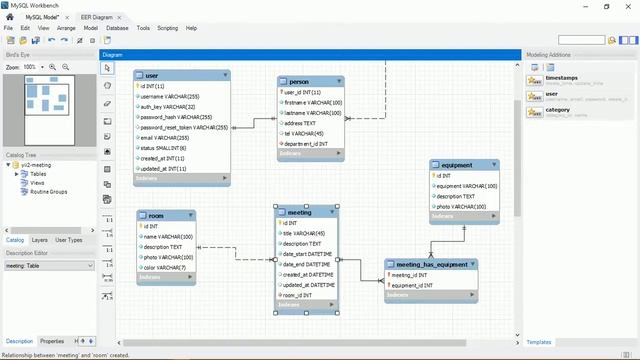Select the category template

[x=579, y=112]
